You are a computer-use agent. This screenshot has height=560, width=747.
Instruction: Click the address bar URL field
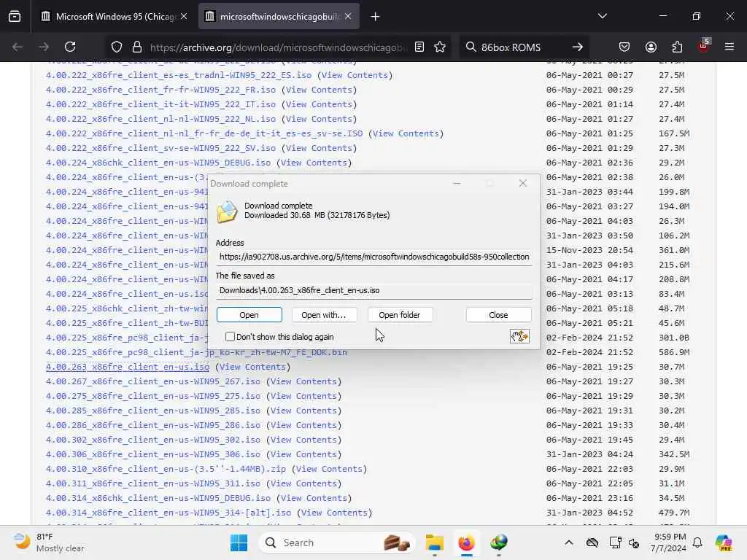pyautogui.click(x=279, y=47)
